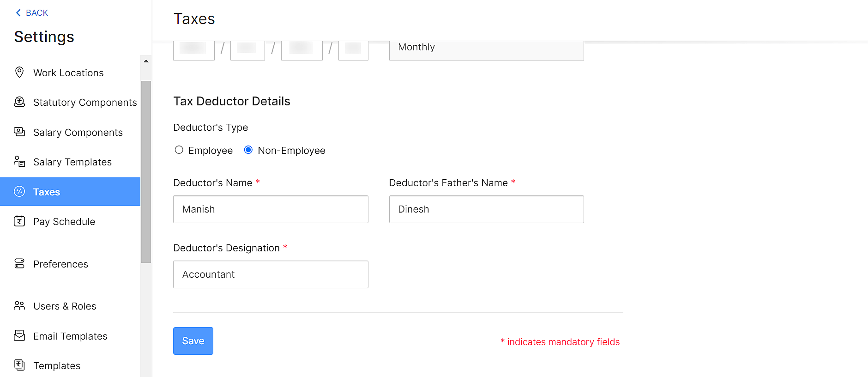Image resolution: width=868 pixels, height=377 pixels.
Task: Click the Save button
Action: (x=193, y=341)
